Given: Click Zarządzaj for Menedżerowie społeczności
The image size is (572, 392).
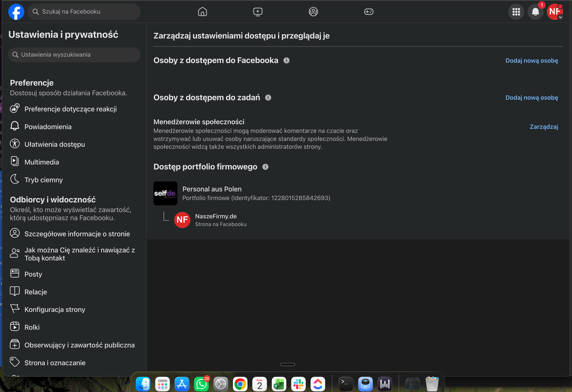Looking at the screenshot, I should 543,127.
